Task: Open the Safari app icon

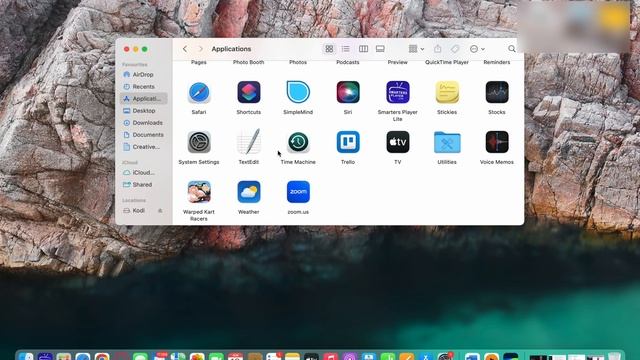Action: tap(199, 92)
